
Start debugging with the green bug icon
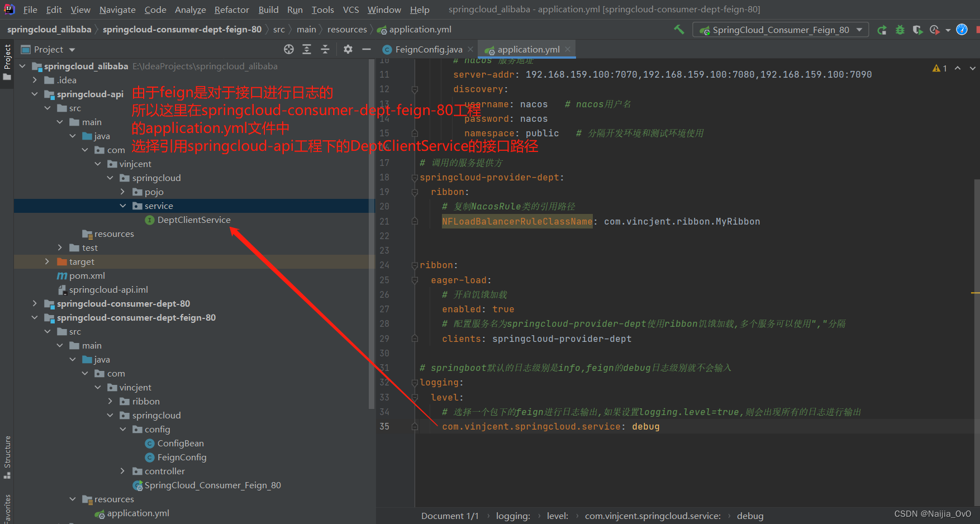(x=900, y=30)
